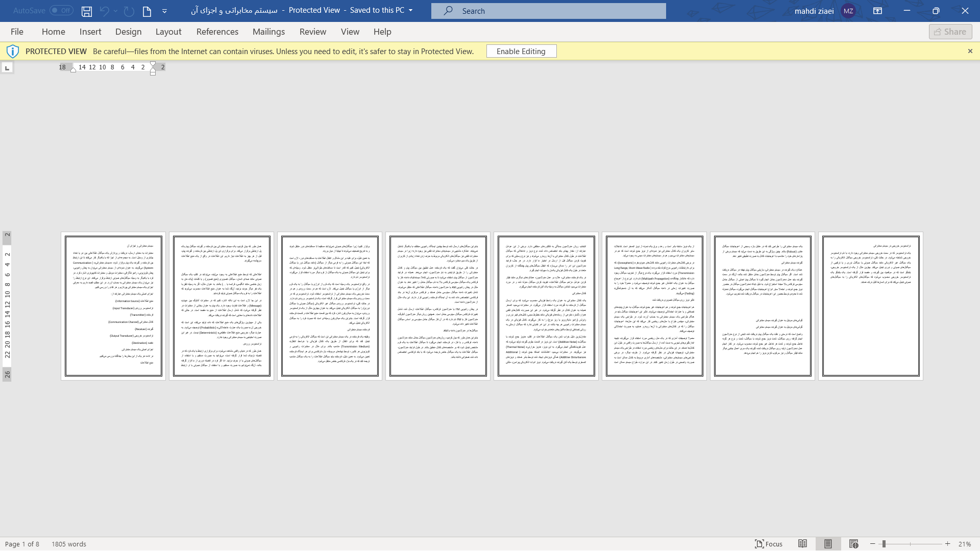The image size is (980, 551).
Task: Click the Save icon in the toolbar
Action: (86, 11)
